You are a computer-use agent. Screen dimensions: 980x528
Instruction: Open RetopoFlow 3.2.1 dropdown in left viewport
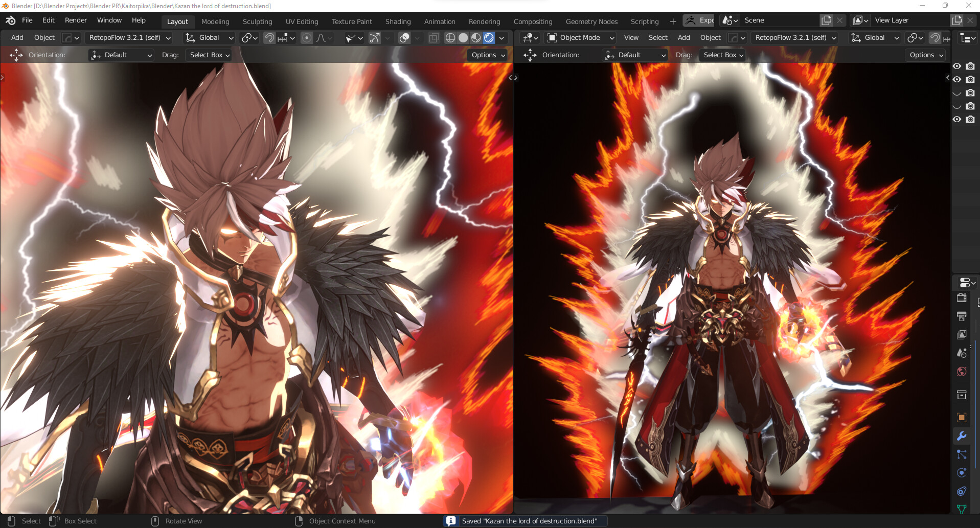pyautogui.click(x=129, y=38)
